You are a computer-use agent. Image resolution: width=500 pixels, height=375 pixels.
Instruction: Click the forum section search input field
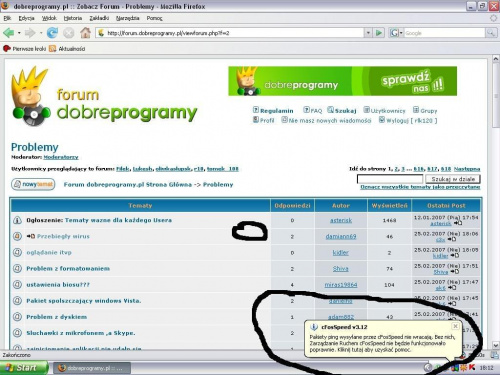pos(390,179)
